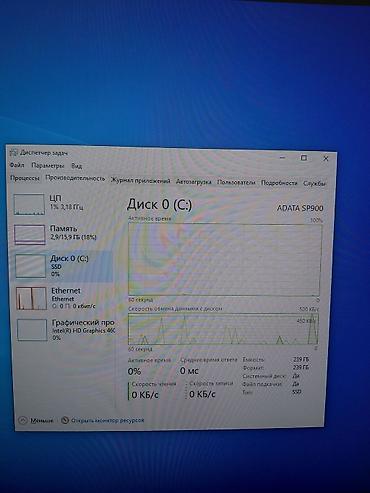Open the Вид menu

(76, 166)
